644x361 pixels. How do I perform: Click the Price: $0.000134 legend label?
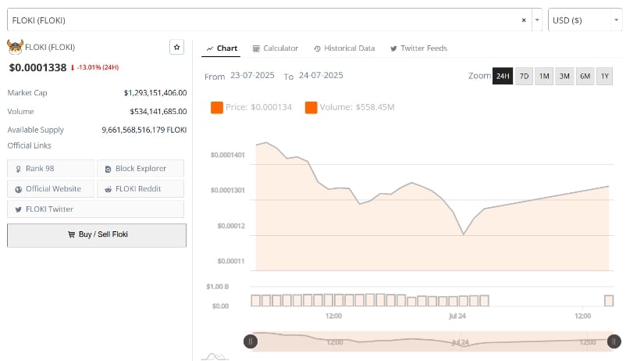[258, 107]
